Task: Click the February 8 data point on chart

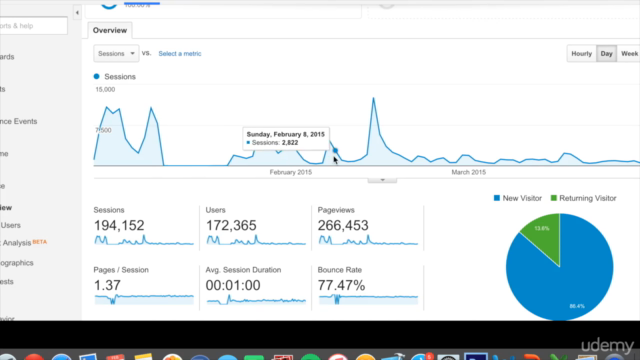Action: pyautogui.click(x=335, y=151)
